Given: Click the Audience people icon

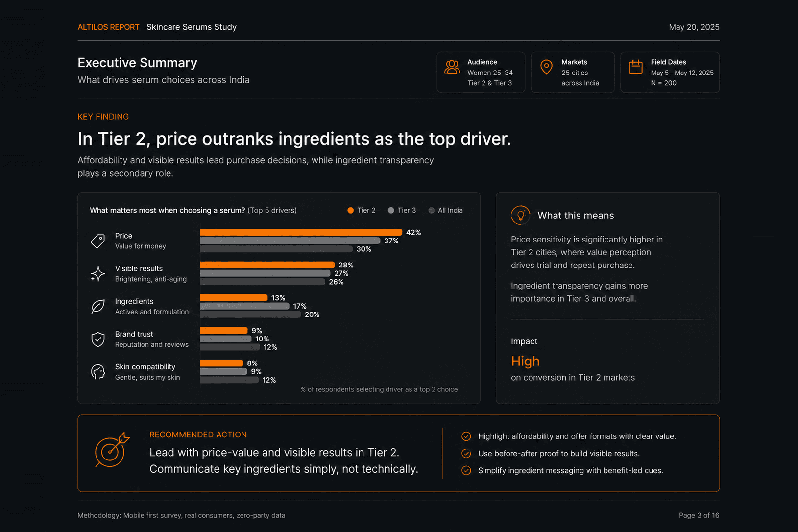Looking at the screenshot, I should 452,67.
